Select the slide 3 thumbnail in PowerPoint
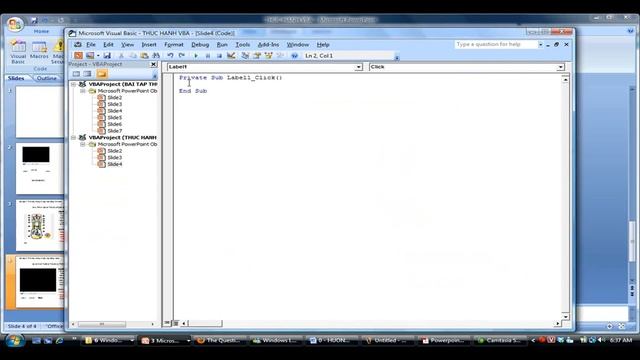Image resolution: width=640 pixels, height=360 pixels. (40, 225)
